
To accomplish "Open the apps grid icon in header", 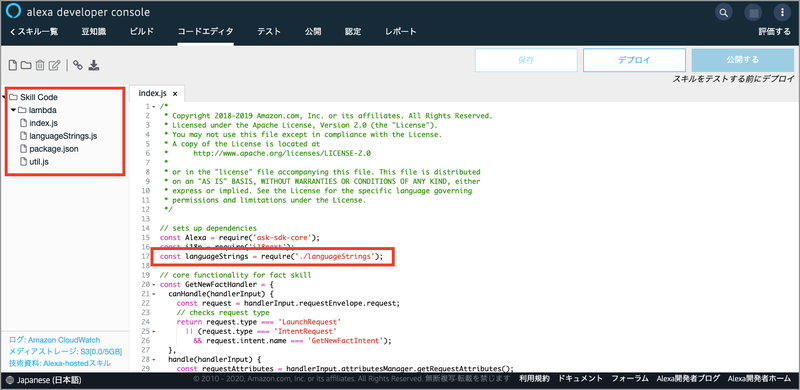I will tap(752, 12).
